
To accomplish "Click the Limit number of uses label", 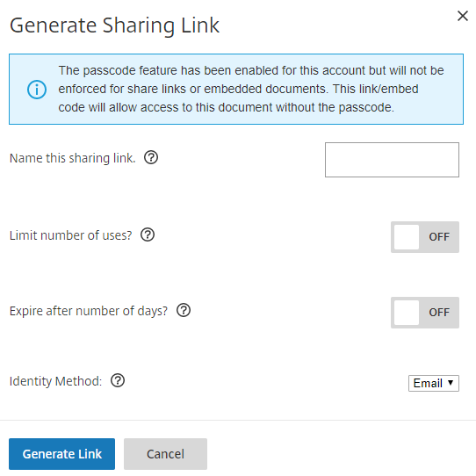I will click(71, 235).
